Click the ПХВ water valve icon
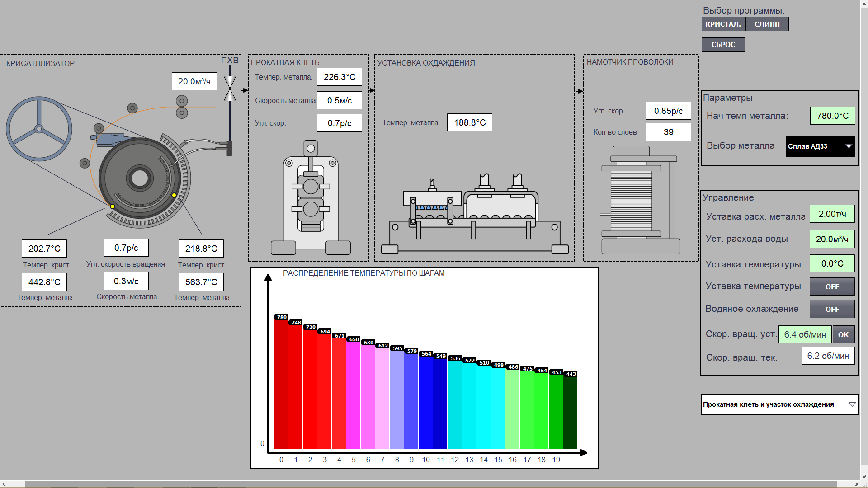 point(230,89)
